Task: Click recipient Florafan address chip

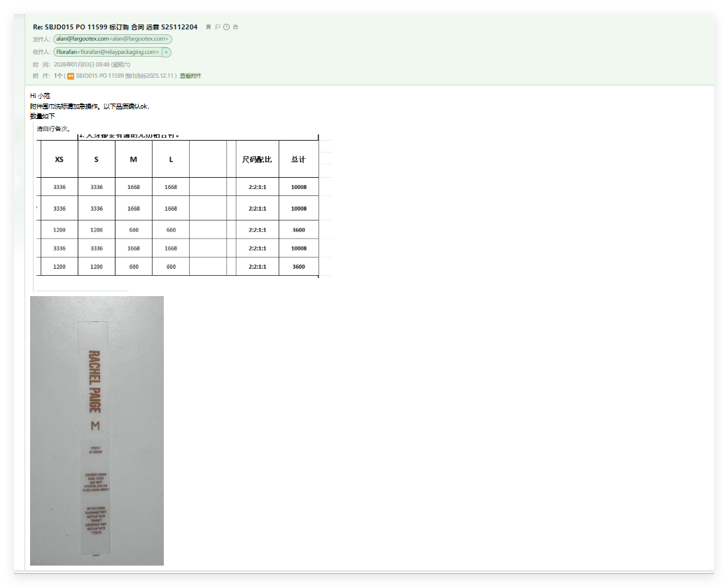Action: click(107, 52)
